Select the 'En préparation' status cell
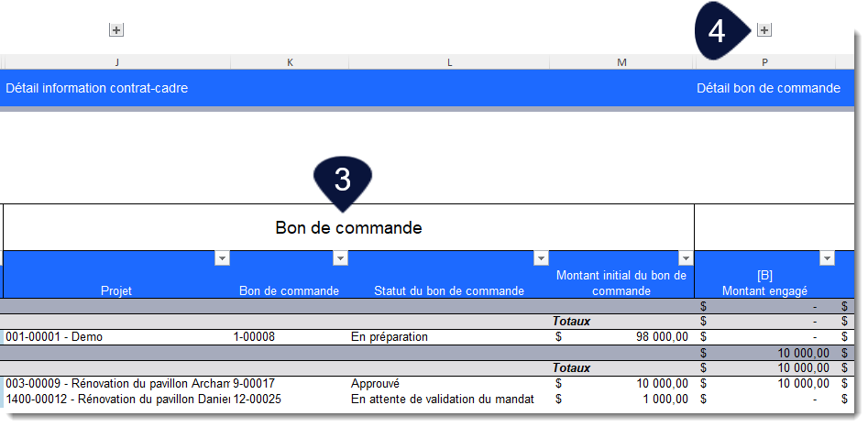 [449, 337]
